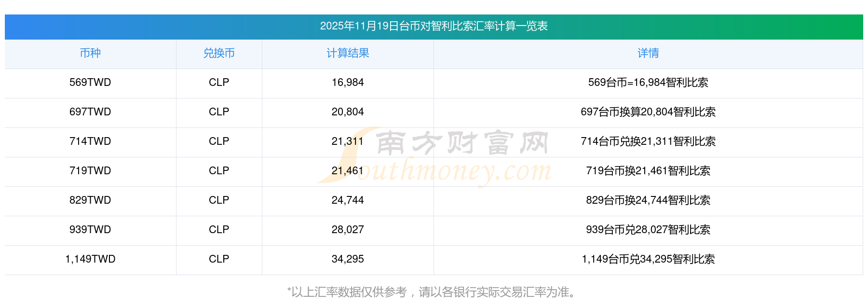Select CLP in the 829TWD row
This screenshot has width=868, height=307.
[219, 200]
